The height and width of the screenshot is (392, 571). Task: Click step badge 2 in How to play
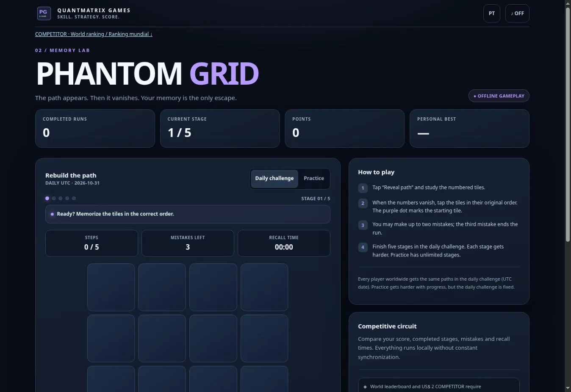(x=363, y=203)
